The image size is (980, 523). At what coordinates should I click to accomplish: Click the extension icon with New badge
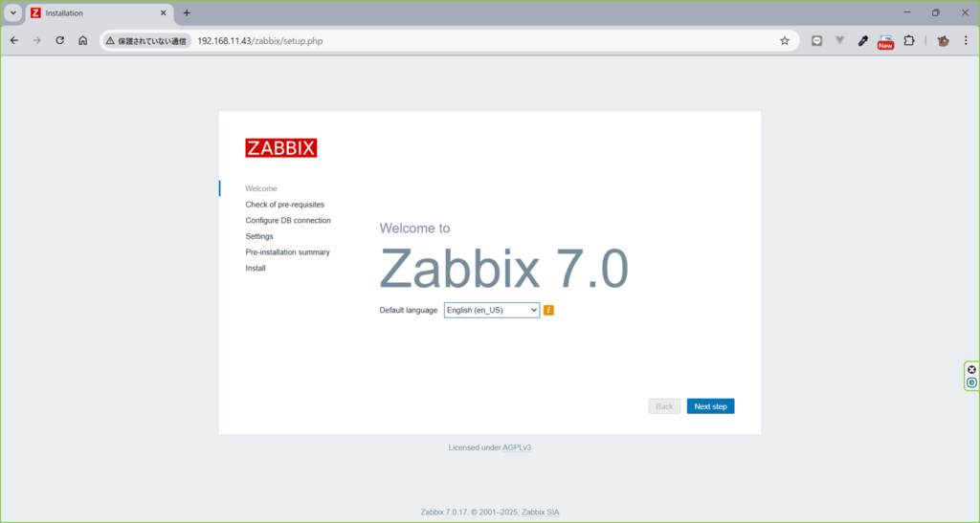tap(885, 42)
